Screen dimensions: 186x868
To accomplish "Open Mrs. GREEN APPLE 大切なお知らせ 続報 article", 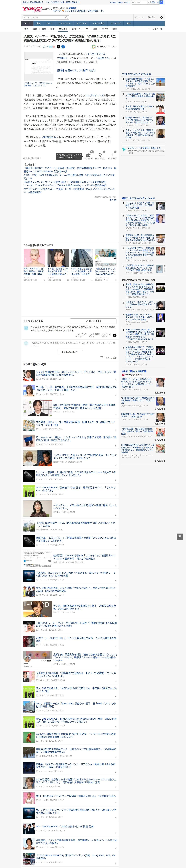I will point(65,827).
